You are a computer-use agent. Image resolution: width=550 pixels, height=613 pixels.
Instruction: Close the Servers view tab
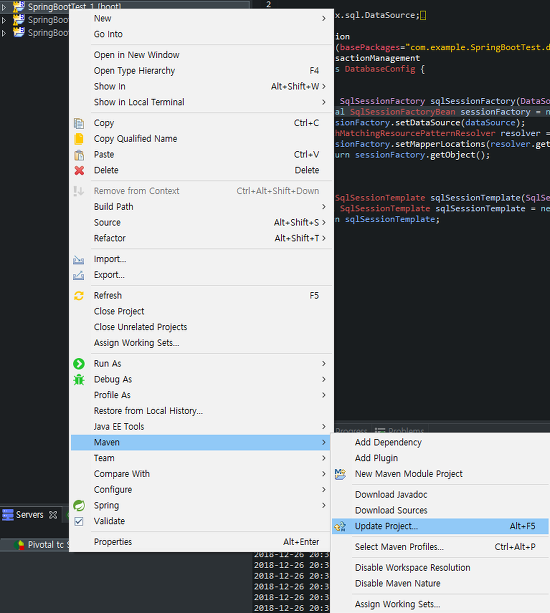point(53,515)
